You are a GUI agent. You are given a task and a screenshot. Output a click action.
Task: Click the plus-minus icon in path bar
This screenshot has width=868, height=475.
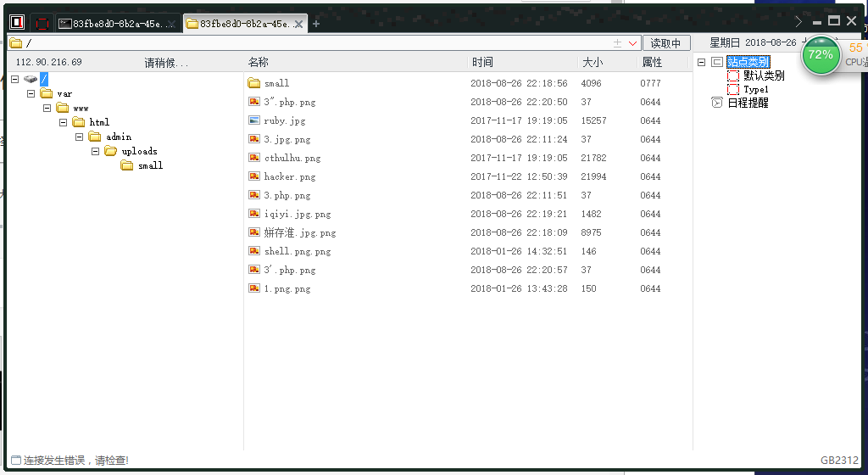(x=617, y=43)
